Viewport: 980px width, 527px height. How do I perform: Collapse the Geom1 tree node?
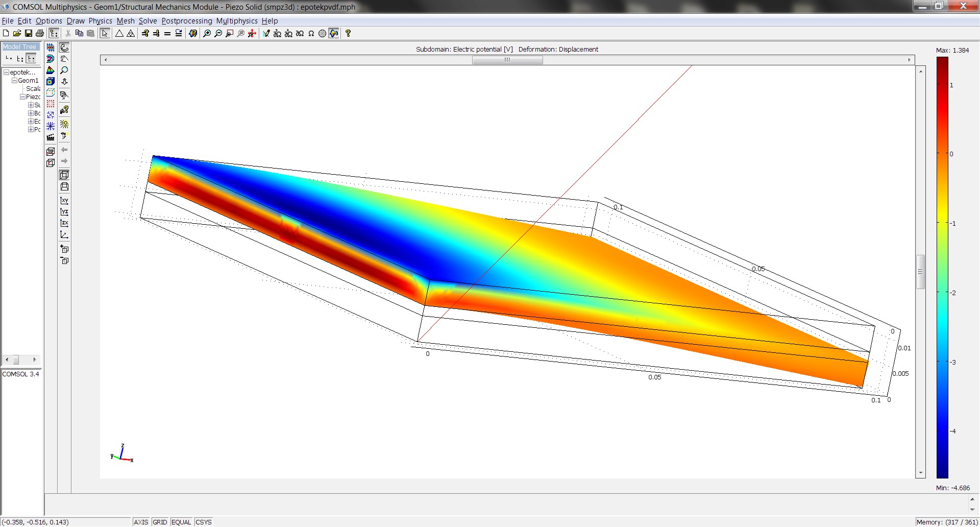pyautogui.click(x=14, y=81)
